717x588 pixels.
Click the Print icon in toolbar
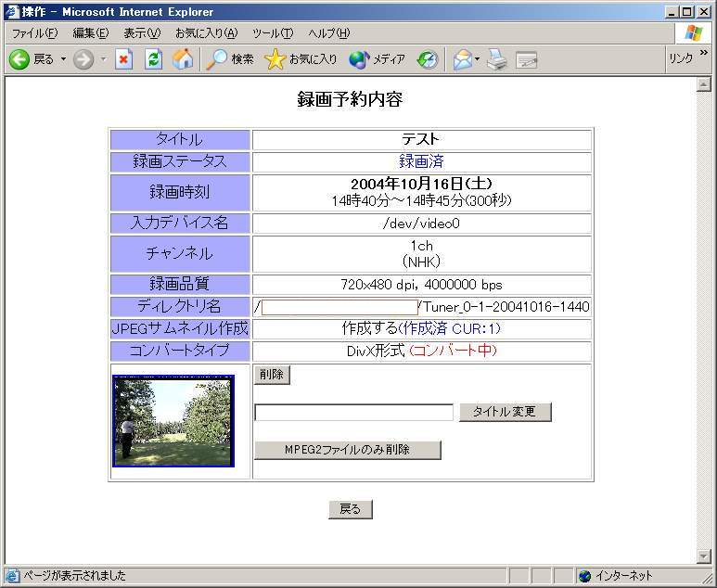pyautogui.click(x=496, y=59)
